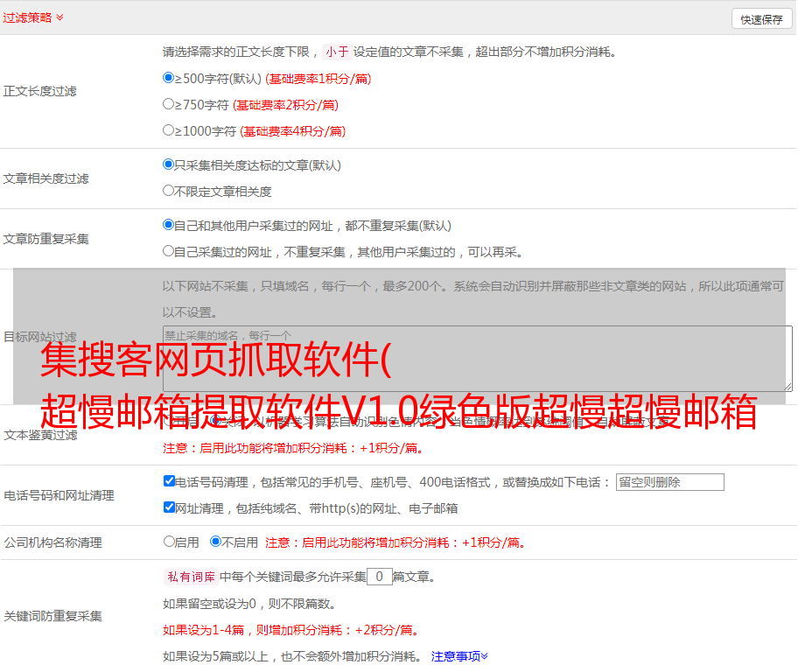Click the 私有词库 tag label
798x672 pixels.
point(190,577)
